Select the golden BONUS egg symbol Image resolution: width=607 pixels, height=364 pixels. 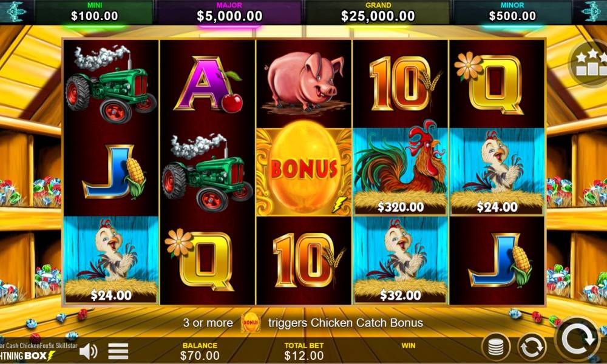pyautogui.click(x=304, y=172)
